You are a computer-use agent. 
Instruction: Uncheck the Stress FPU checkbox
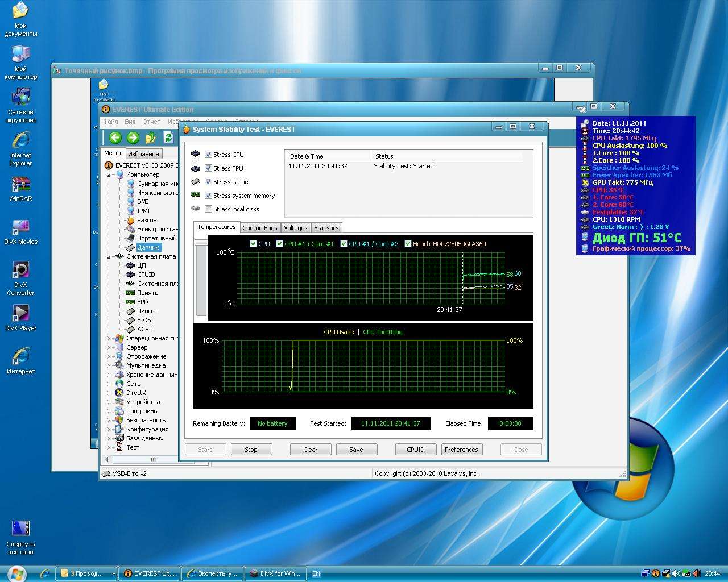click(208, 168)
